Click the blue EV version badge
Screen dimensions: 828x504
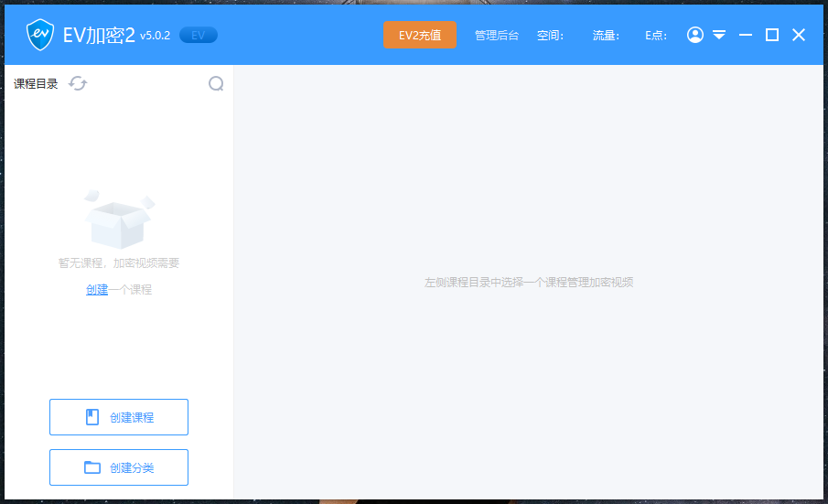coord(199,36)
